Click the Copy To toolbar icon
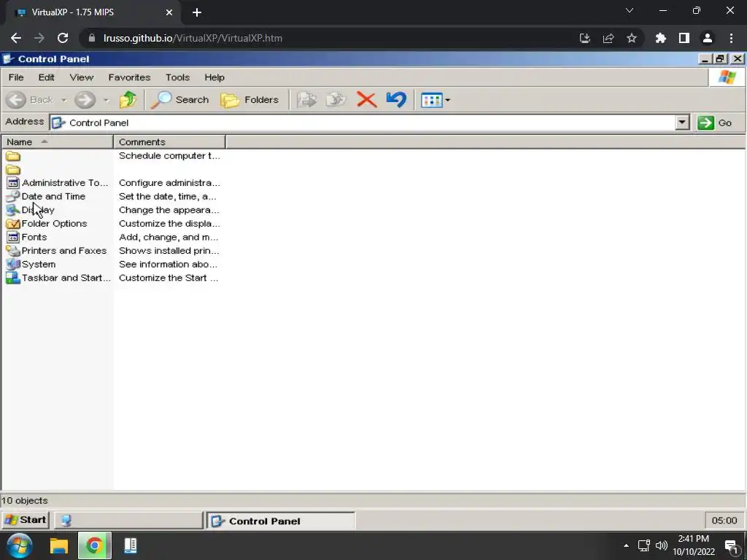The height and width of the screenshot is (560, 747). [336, 100]
